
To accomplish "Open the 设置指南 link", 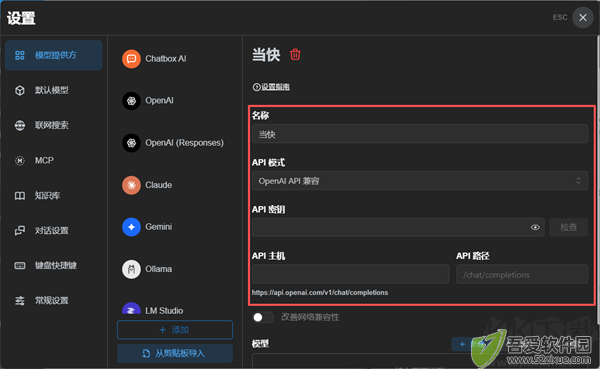I will point(271,87).
